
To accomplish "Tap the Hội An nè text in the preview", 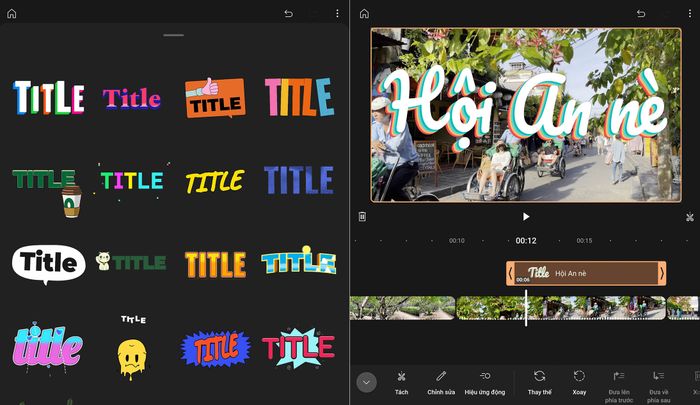I will point(525,108).
